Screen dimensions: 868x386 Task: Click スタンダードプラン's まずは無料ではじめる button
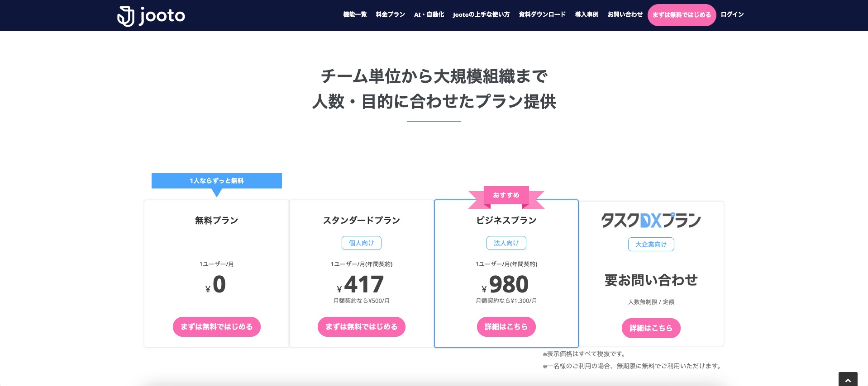[x=362, y=327]
